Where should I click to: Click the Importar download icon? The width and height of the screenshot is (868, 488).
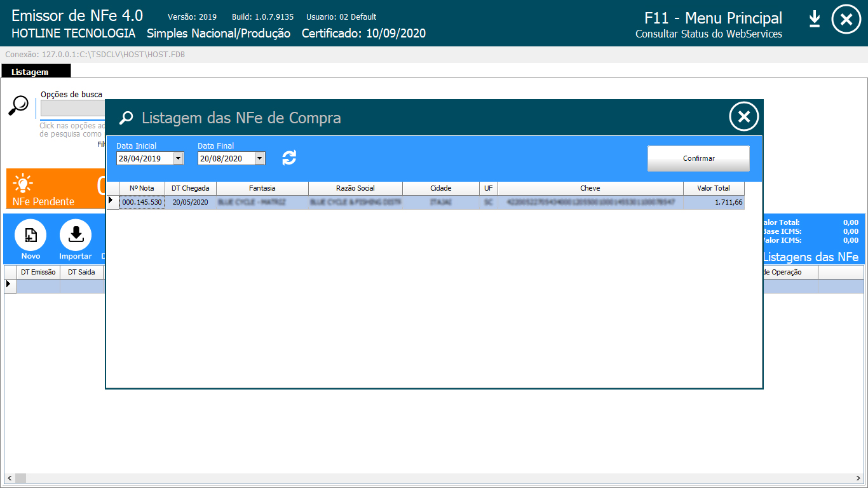(76, 236)
